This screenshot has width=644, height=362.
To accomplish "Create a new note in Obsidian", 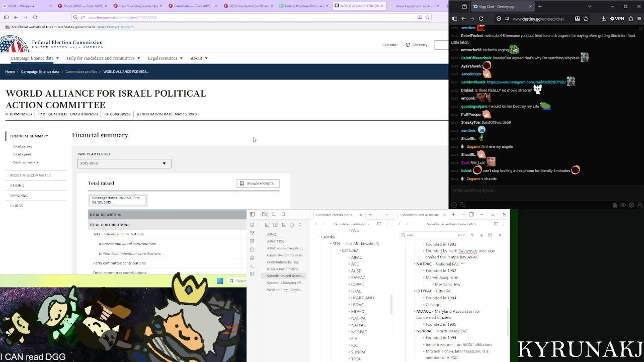I will click(267, 225).
